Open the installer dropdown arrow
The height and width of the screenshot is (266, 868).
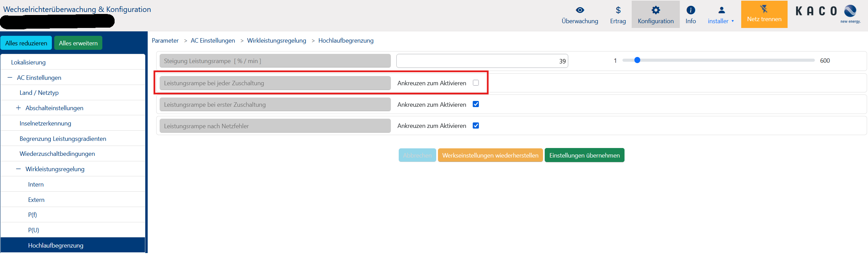click(733, 21)
